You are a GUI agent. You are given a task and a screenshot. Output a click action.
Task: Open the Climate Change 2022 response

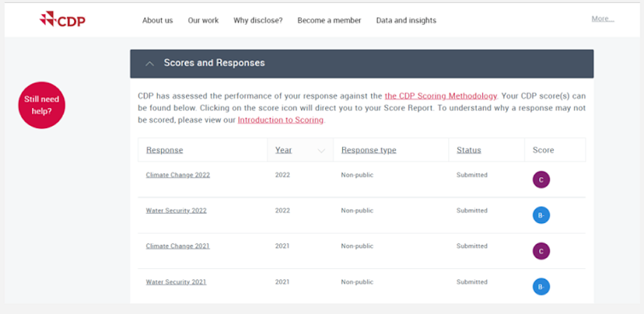click(x=178, y=175)
